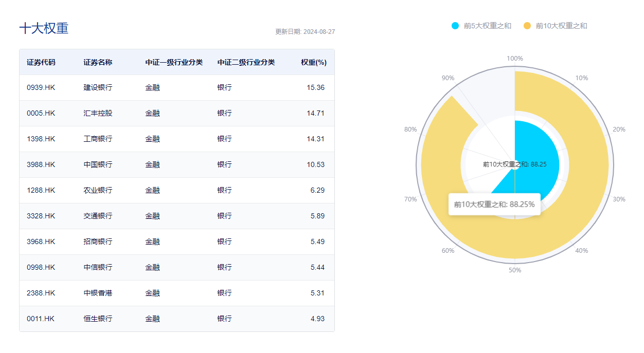Click the cyan legend dot
The width and height of the screenshot is (644, 353).
tap(455, 26)
